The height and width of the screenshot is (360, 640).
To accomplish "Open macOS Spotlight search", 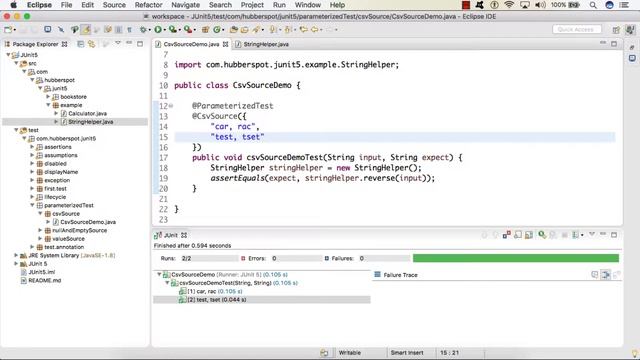I will (593, 5).
